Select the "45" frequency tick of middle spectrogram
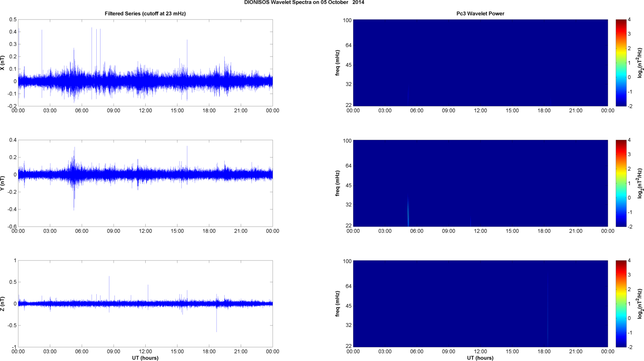644x361 pixels. pos(348,186)
